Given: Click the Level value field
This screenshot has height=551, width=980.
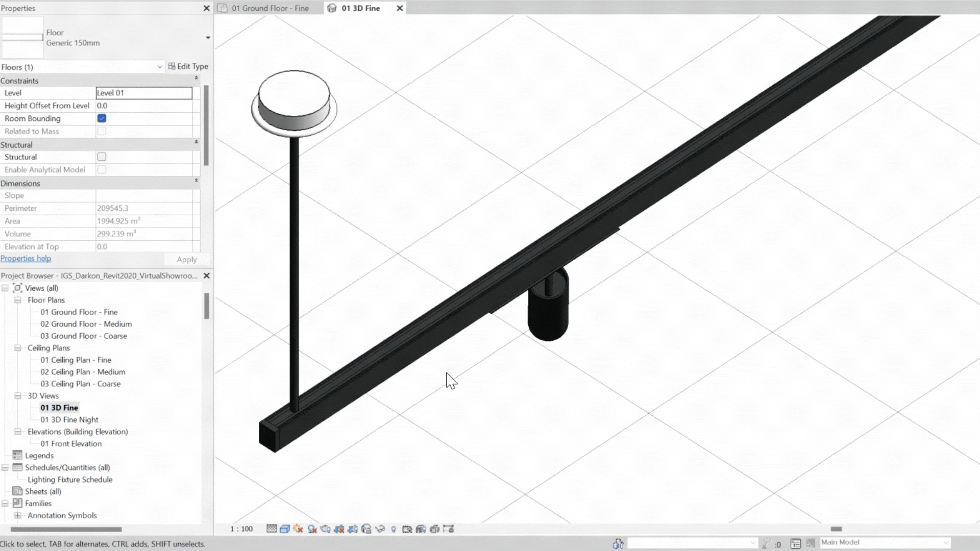Looking at the screenshot, I should click(x=144, y=93).
